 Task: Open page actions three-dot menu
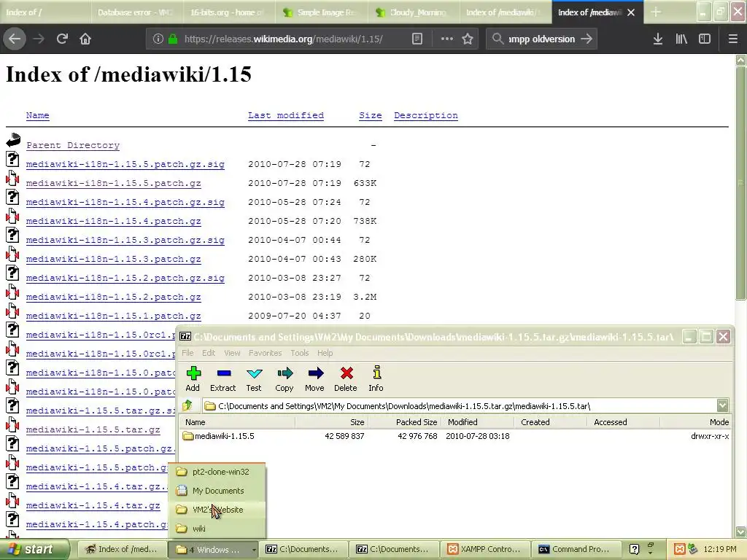tap(447, 39)
